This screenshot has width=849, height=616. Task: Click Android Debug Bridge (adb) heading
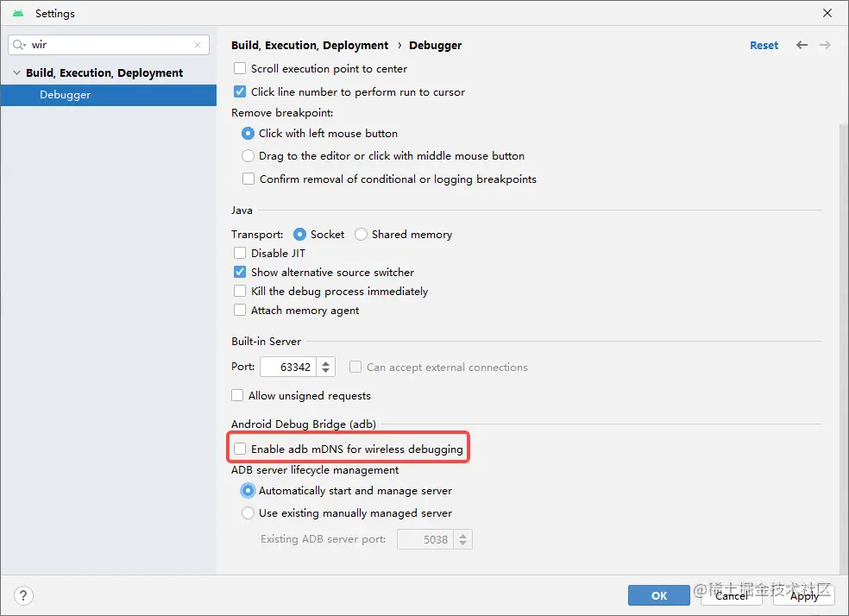[303, 424]
